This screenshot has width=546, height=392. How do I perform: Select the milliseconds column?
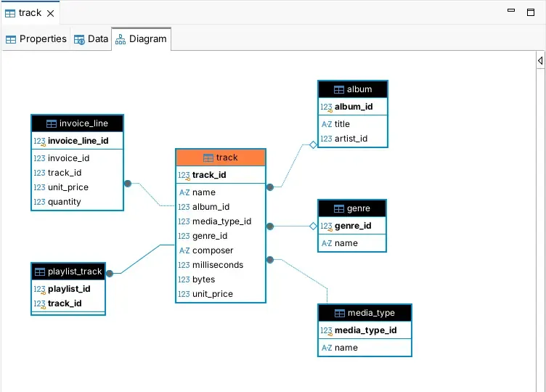coord(221,265)
